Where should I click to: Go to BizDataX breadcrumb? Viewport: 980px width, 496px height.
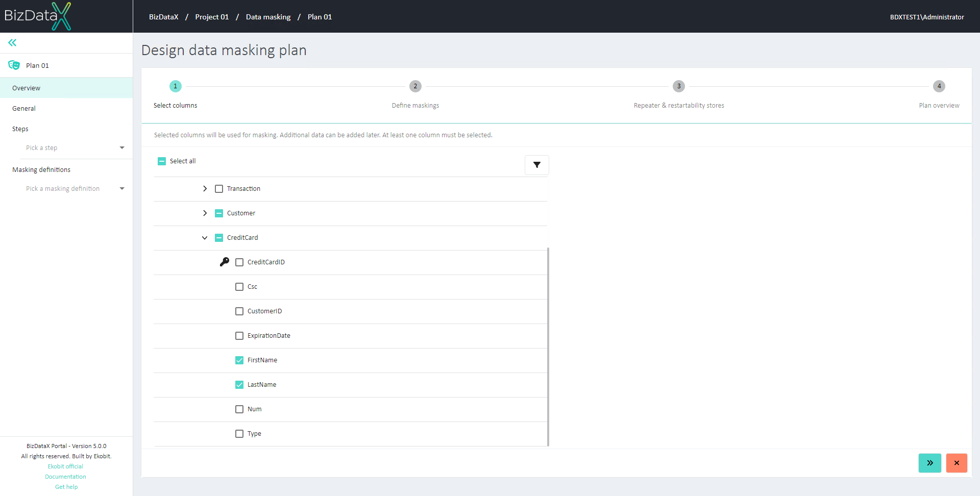click(164, 17)
